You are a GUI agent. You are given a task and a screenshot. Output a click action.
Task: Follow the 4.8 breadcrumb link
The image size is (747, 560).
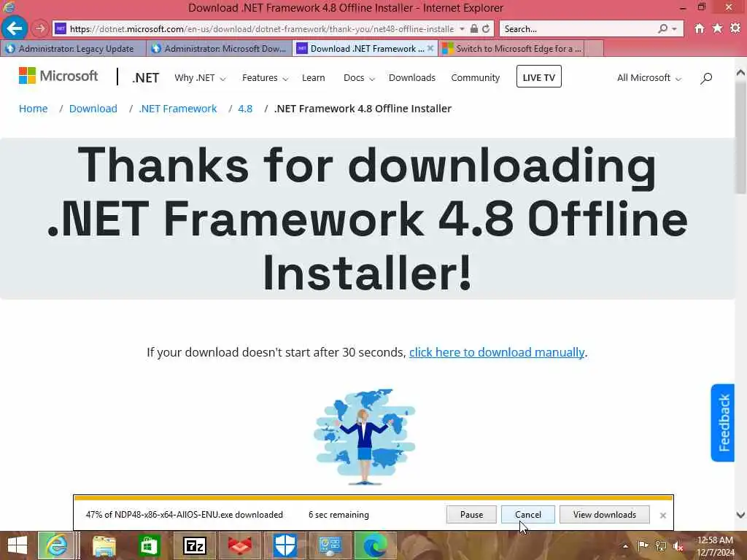(245, 109)
